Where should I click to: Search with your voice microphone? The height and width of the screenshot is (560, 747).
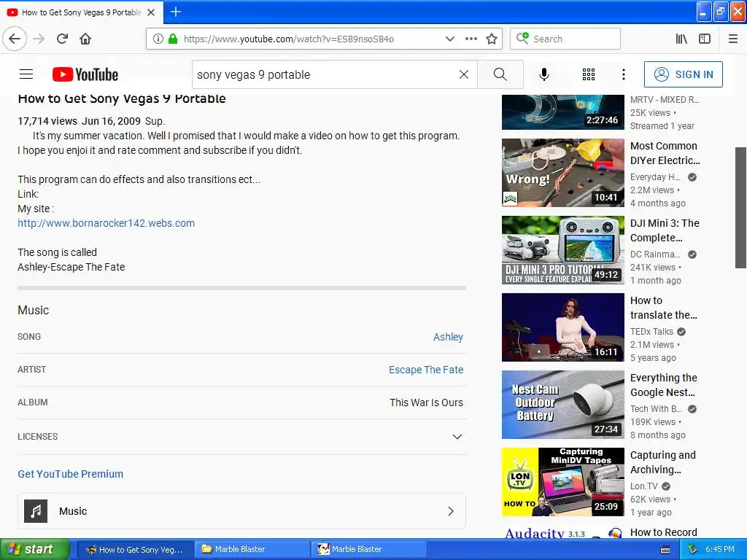(x=544, y=74)
